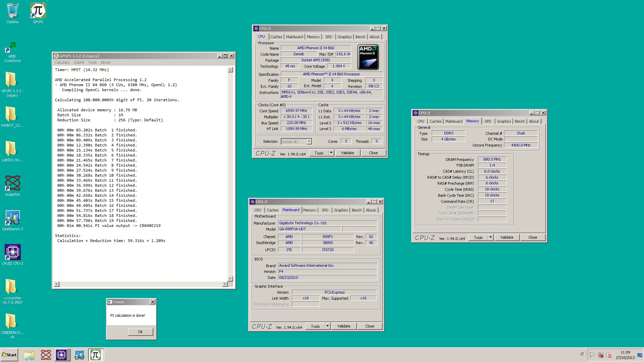Switch to SPD tab in CPU-Z Memory window

point(488,121)
